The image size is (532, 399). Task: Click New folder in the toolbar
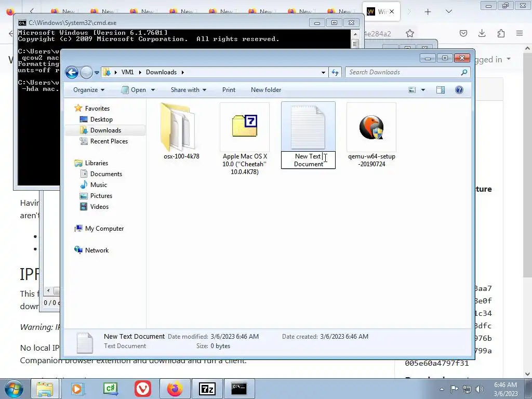click(266, 90)
